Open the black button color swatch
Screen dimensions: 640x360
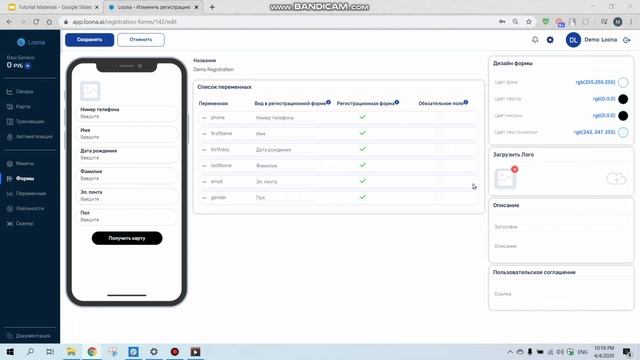(623, 116)
